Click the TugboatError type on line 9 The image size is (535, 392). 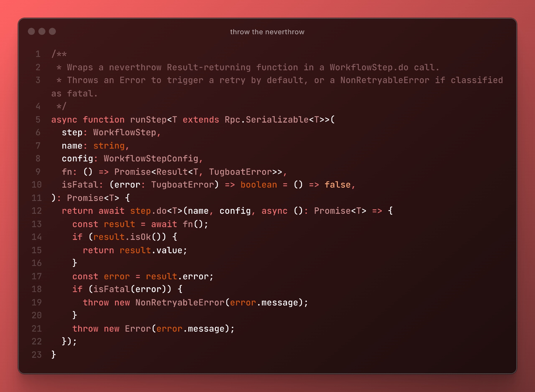tap(240, 172)
